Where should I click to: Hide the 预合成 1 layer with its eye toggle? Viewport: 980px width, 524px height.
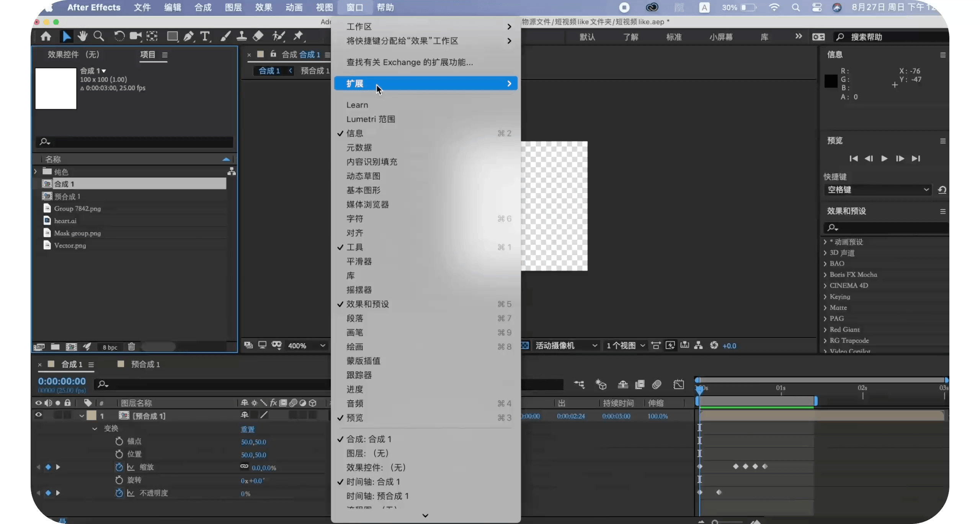pos(38,416)
